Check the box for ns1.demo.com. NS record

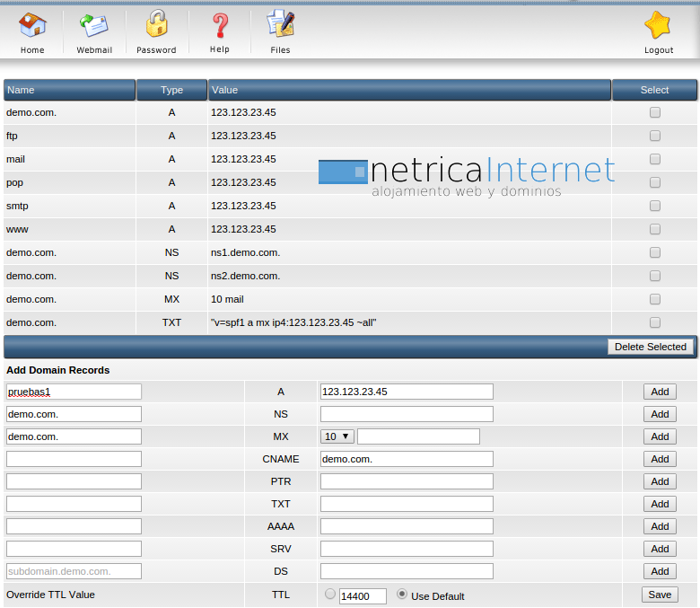point(655,252)
